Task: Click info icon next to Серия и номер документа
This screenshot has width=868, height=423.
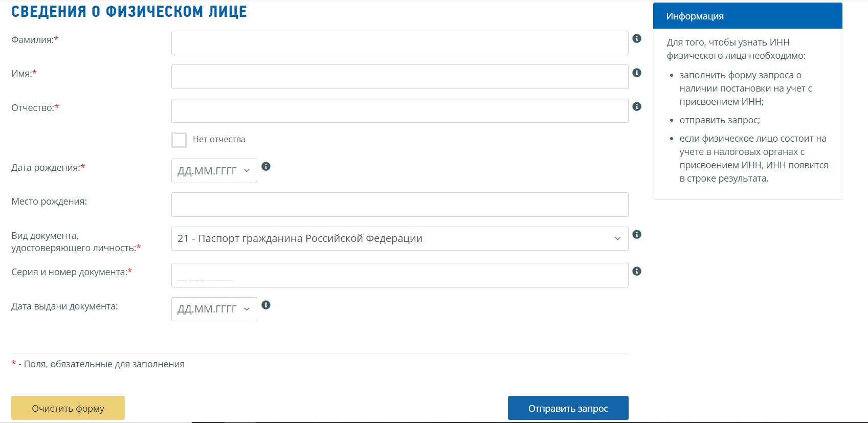Action: [637, 271]
